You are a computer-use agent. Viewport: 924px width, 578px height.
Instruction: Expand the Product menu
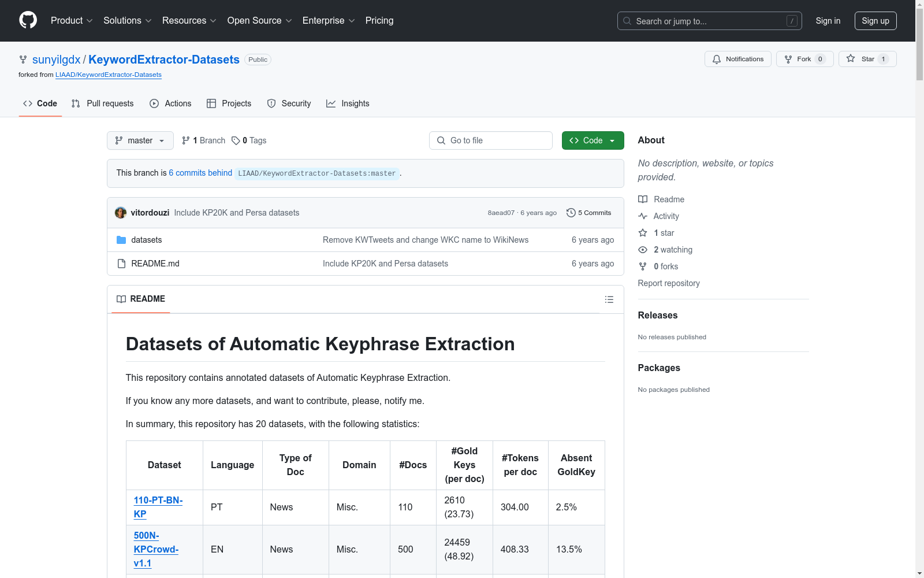pyautogui.click(x=72, y=21)
